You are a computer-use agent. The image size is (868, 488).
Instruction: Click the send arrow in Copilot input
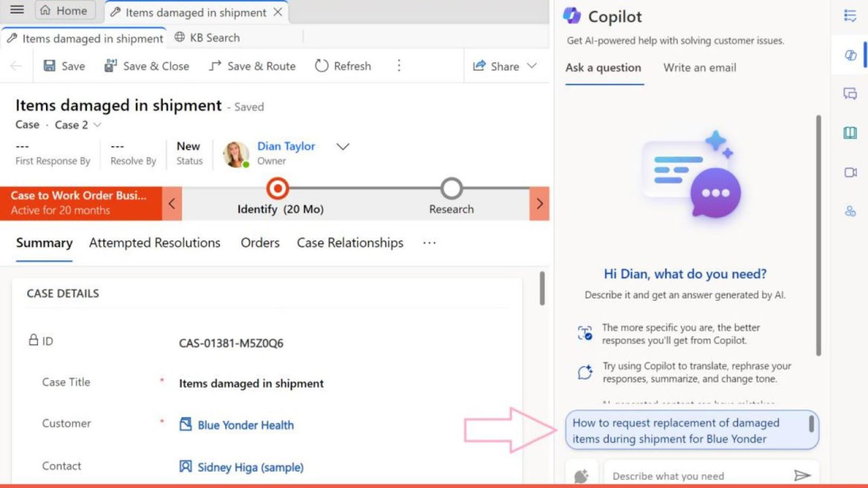coord(802,476)
